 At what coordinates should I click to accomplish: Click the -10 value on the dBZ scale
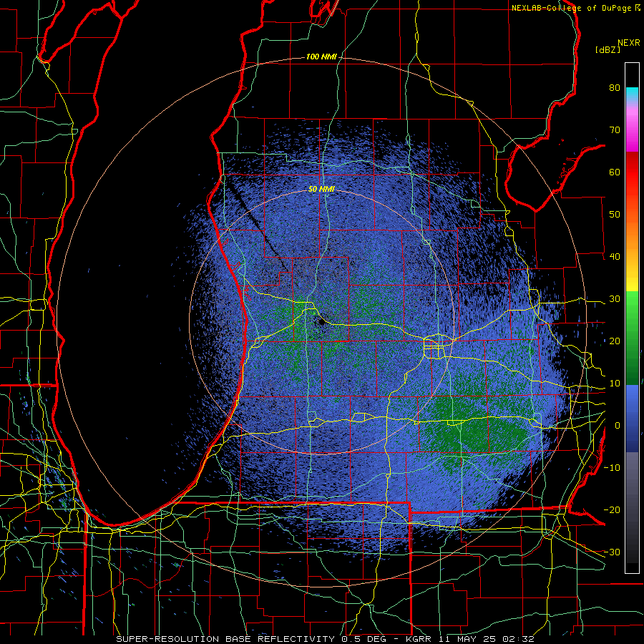tap(612, 468)
